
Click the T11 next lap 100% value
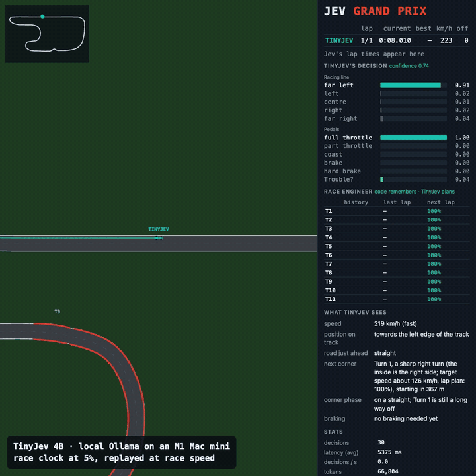(434, 299)
